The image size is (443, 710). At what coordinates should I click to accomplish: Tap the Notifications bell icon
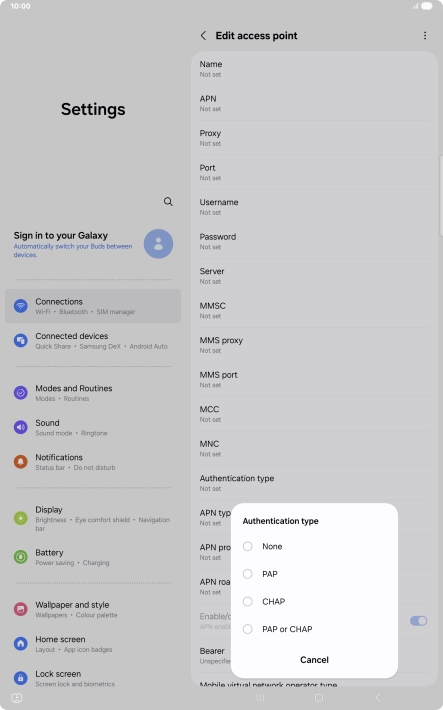click(20, 461)
